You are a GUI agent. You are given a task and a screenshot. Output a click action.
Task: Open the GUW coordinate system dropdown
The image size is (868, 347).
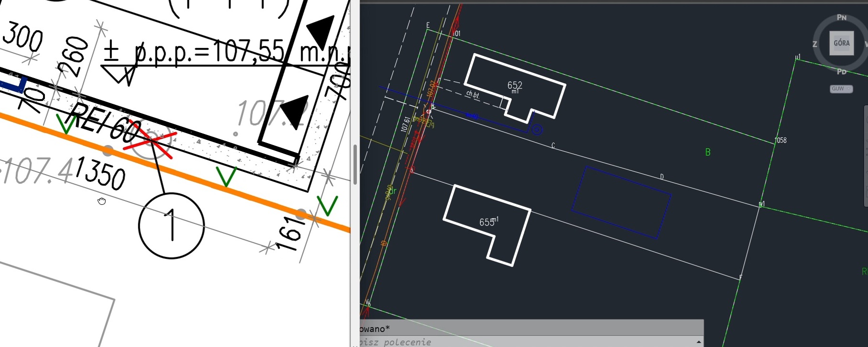841,89
